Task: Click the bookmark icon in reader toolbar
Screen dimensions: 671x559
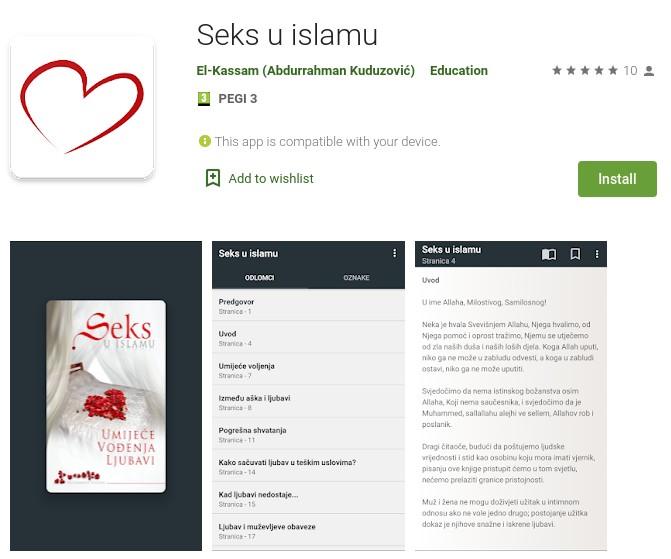Action: pyautogui.click(x=575, y=254)
